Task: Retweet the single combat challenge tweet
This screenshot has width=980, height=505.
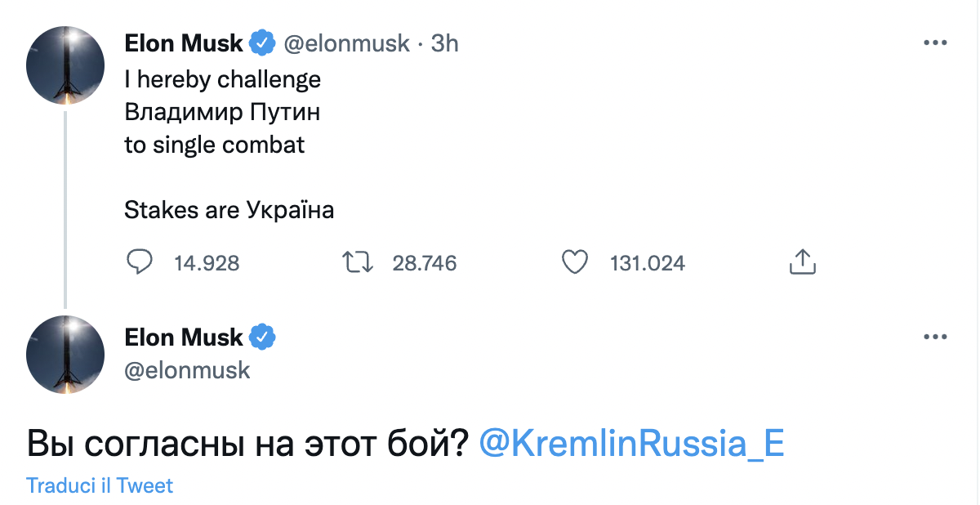Action: click(x=357, y=262)
